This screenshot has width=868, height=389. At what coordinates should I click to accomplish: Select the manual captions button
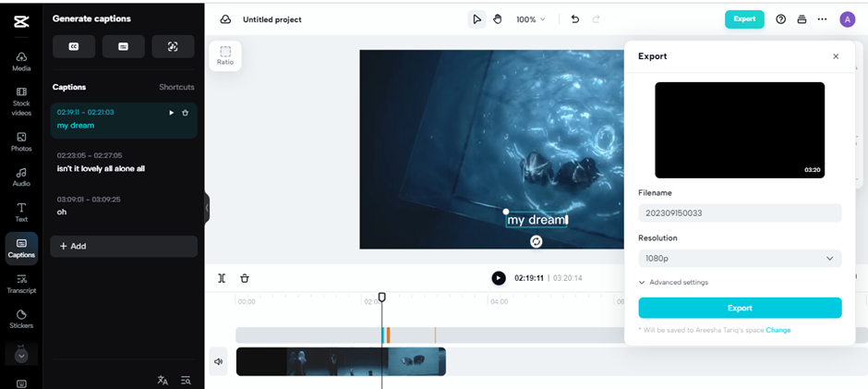click(124, 47)
